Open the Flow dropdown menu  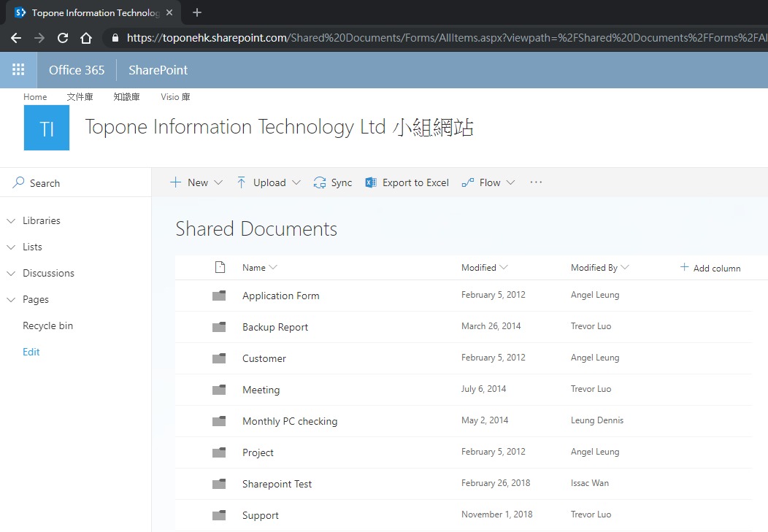488,182
